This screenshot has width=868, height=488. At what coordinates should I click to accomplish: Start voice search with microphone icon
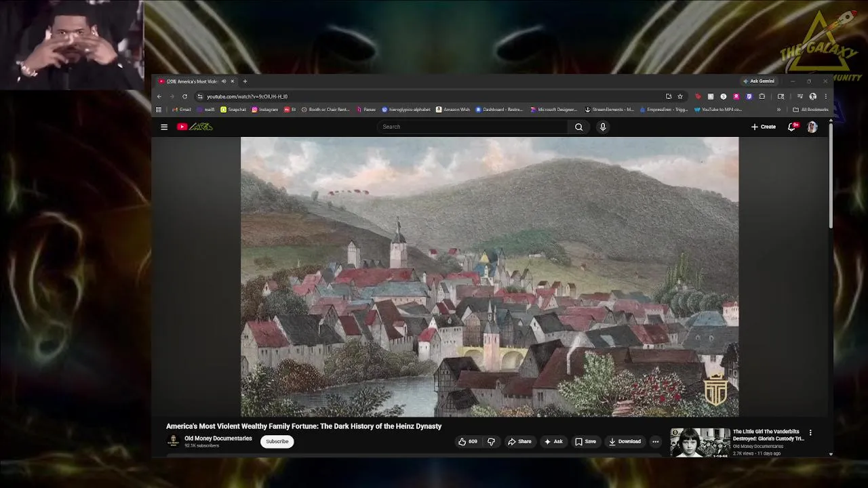click(603, 127)
